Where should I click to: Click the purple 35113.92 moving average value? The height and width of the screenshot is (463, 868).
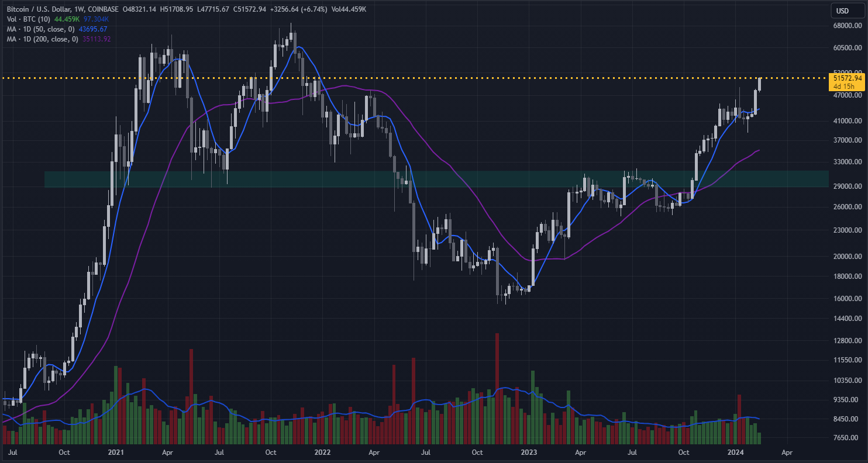(x=96, y=39)
